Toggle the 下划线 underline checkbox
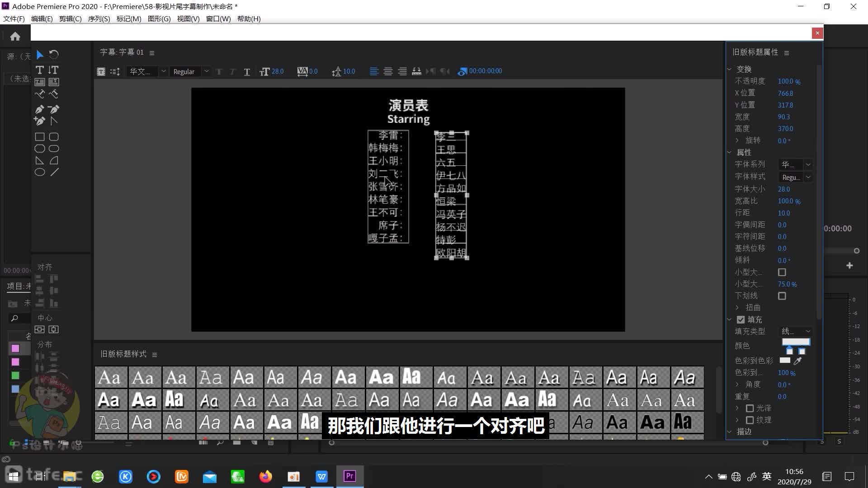Screen dimensions: 868x488 click(782, 296)
